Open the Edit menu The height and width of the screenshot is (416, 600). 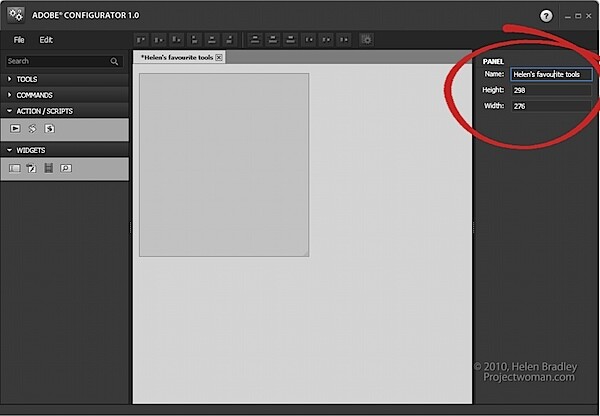[x=46, y=40]
